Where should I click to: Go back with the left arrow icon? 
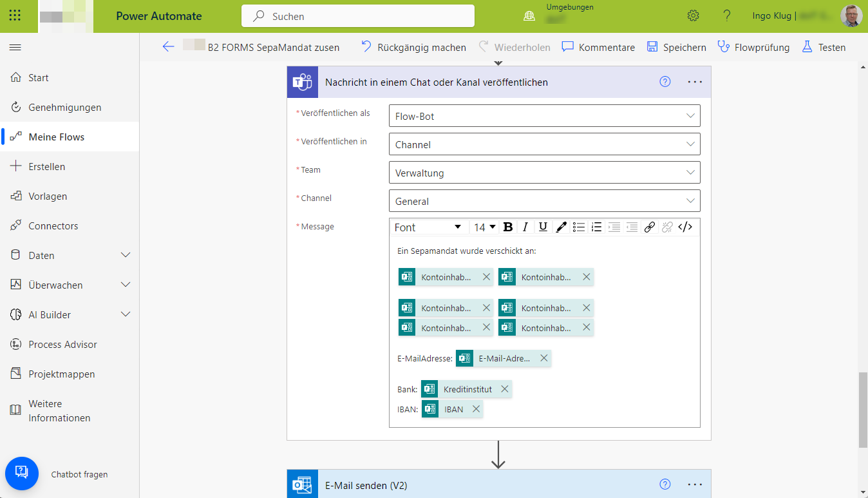point(168,47)
